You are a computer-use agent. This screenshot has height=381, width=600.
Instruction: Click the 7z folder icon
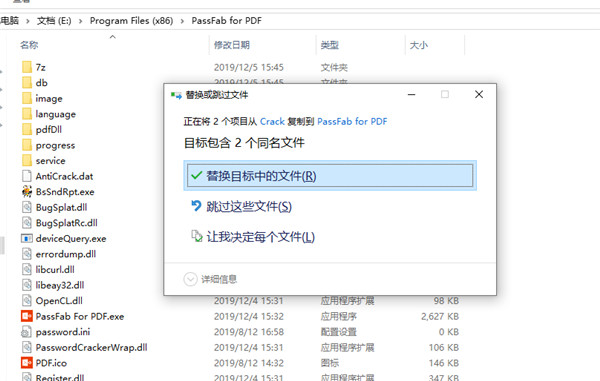[x=27, y=67]
